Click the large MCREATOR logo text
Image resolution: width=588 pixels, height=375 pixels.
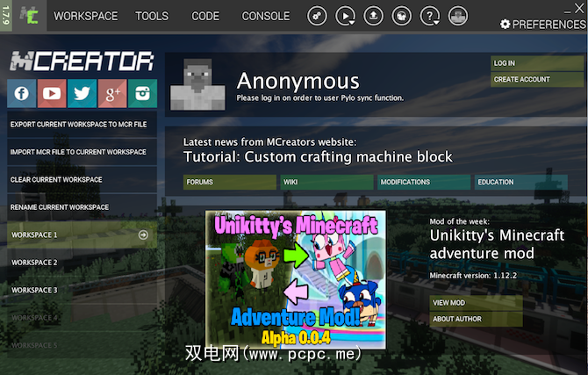pos(82,61)
